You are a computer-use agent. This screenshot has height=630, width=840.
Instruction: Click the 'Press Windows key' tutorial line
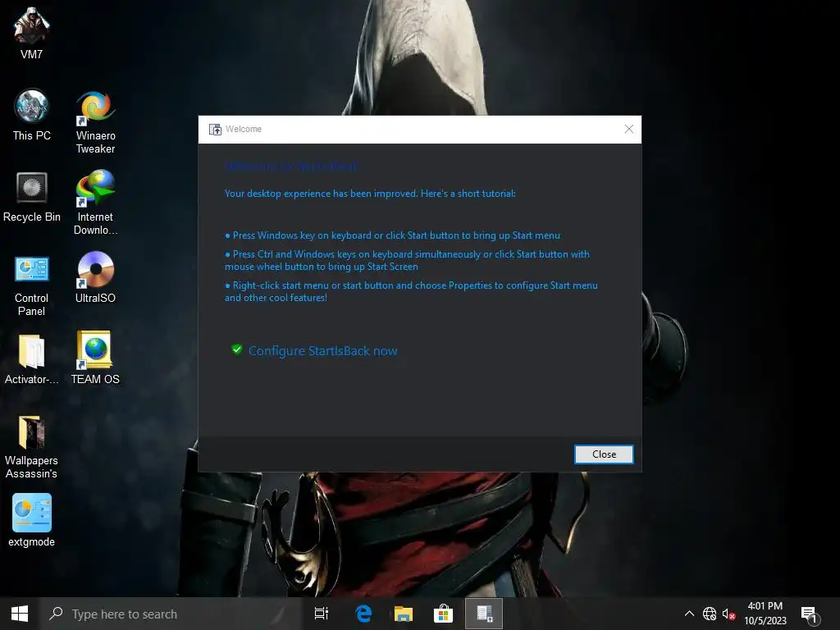click(x=393, y=235)
